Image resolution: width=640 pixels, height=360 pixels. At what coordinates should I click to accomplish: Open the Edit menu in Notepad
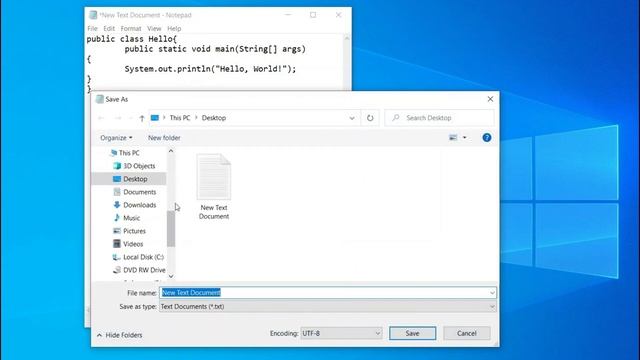pyautogui.click(x=109, y=29)
